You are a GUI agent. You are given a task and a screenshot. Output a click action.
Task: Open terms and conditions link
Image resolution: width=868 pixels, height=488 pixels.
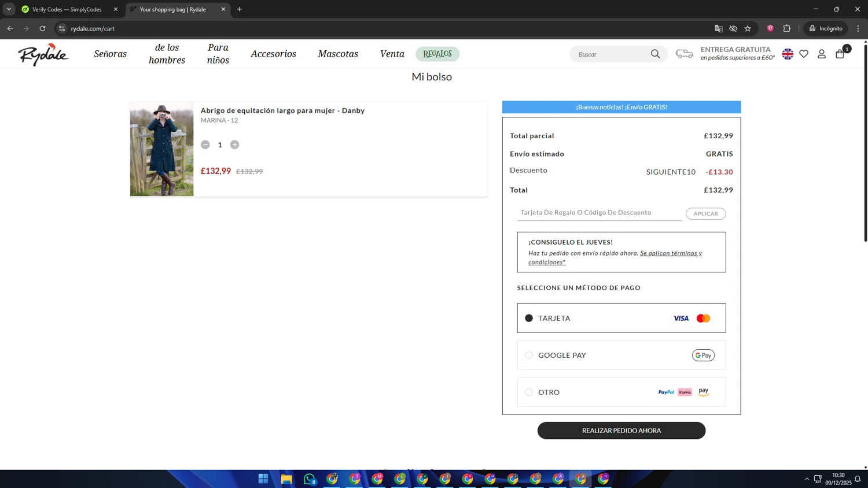tap(615, 257)
